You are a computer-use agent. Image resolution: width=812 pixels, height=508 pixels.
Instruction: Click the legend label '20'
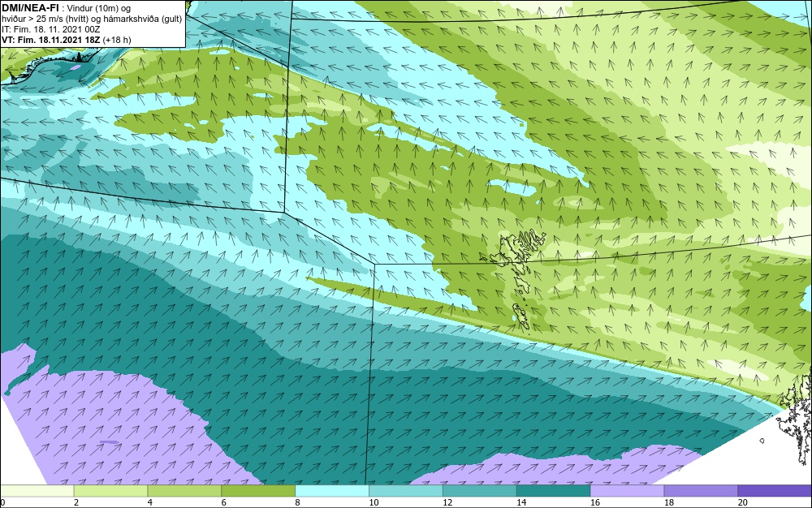(743, 502)
